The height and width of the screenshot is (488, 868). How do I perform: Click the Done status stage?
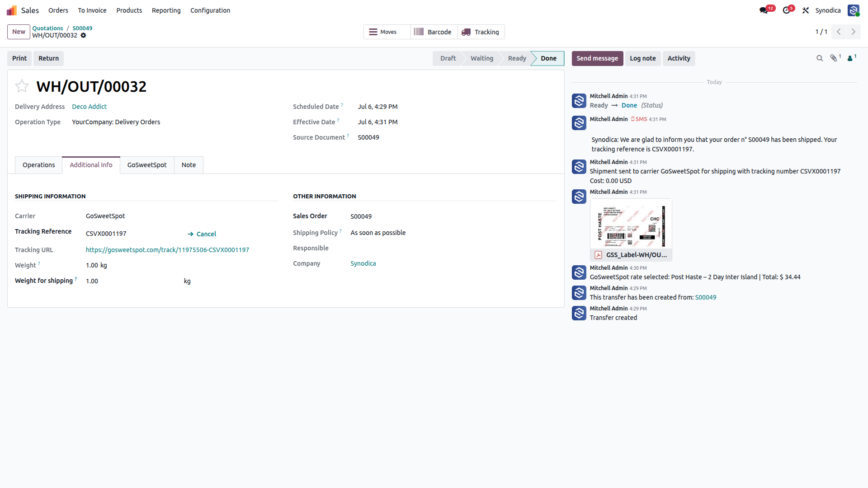pos(548,58)
